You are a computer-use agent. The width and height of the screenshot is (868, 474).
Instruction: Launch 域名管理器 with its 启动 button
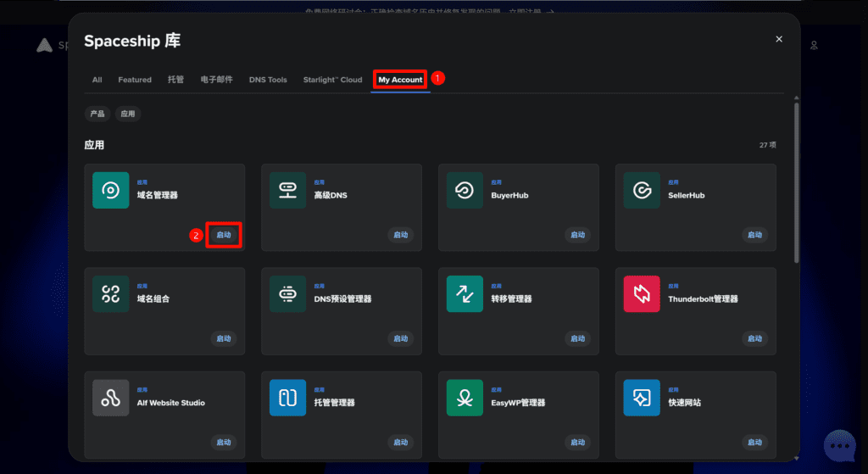(224, 235)
